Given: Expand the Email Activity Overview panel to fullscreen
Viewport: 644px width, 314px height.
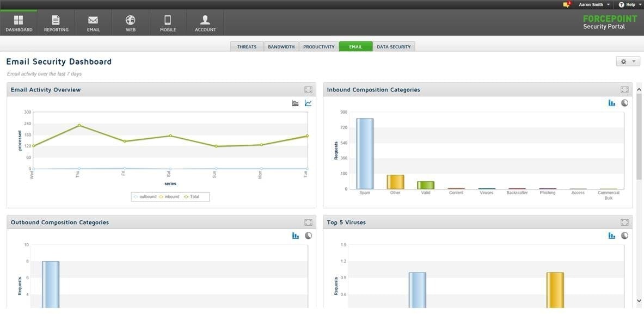Looking at the screenshot, I should pos(308,89).
